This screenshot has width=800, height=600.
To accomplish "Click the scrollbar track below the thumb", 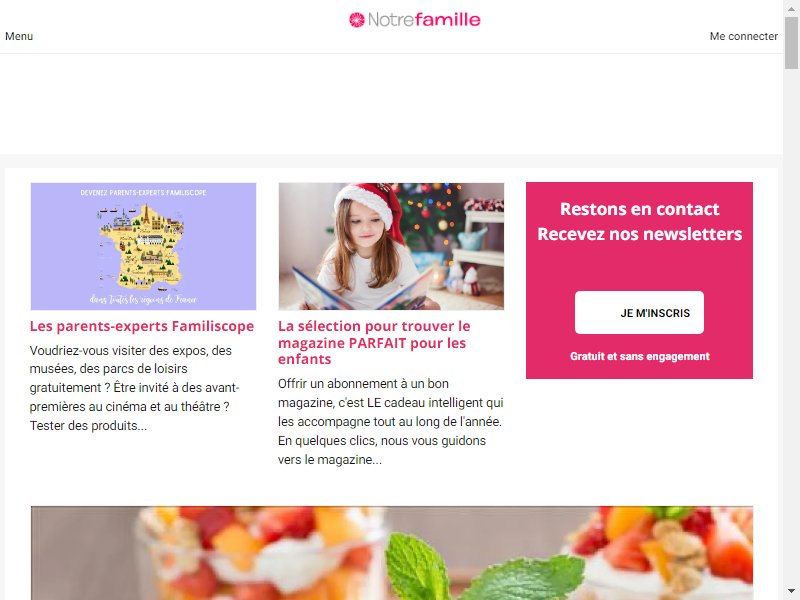I will click(792, 327).
